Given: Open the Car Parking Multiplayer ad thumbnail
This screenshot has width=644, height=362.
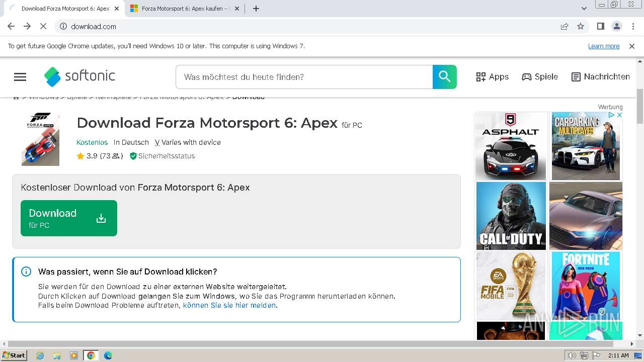Looking at the screenshot, I should click(x=586, y=146).
